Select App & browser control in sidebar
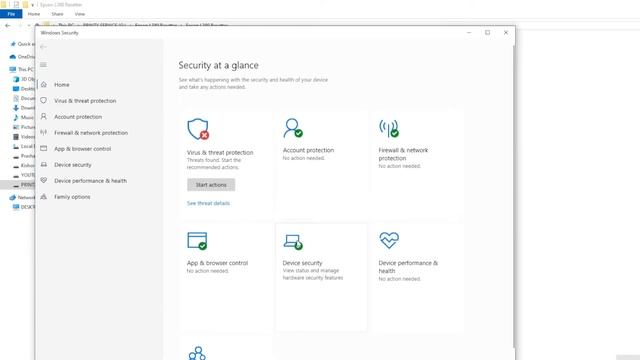This screenshot has height=360, width=640. [x=83, y=149]
